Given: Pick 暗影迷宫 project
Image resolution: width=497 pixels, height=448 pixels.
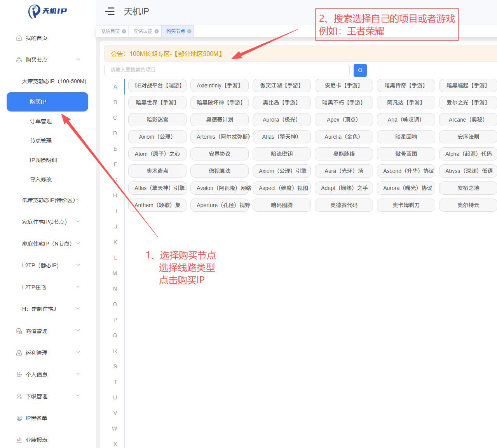Looking at the screenshot, I should click(157, 120).
